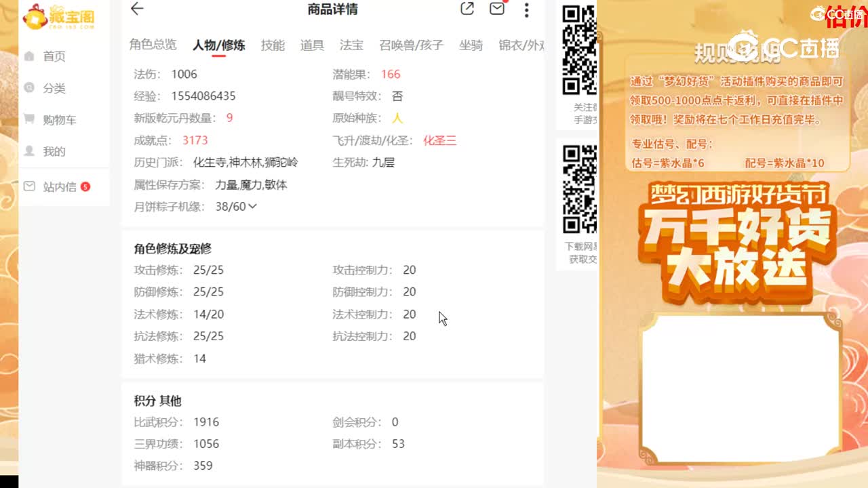
Task: Click the 购物车 cart icon in sidebar
Action: coord(29,119)
